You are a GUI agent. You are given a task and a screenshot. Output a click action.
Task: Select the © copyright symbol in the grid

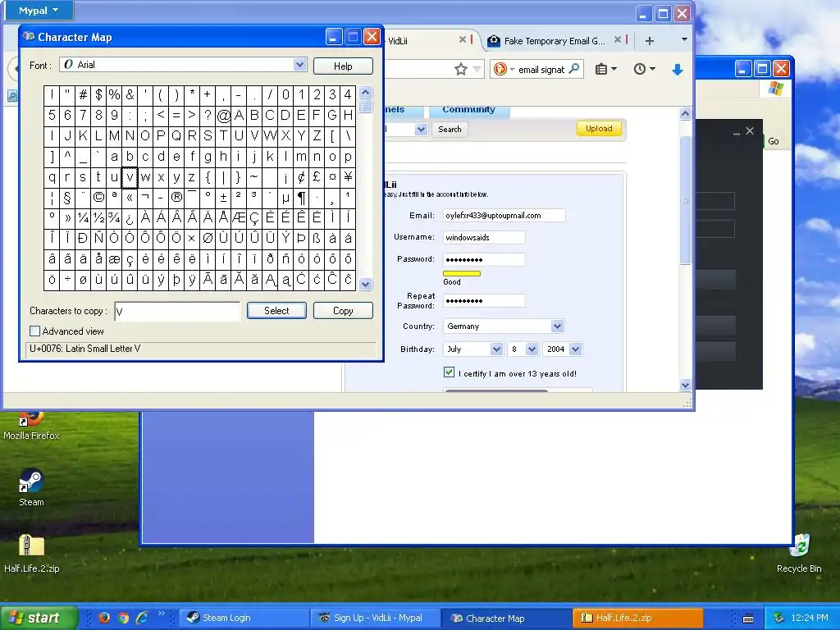coord(98,197)
